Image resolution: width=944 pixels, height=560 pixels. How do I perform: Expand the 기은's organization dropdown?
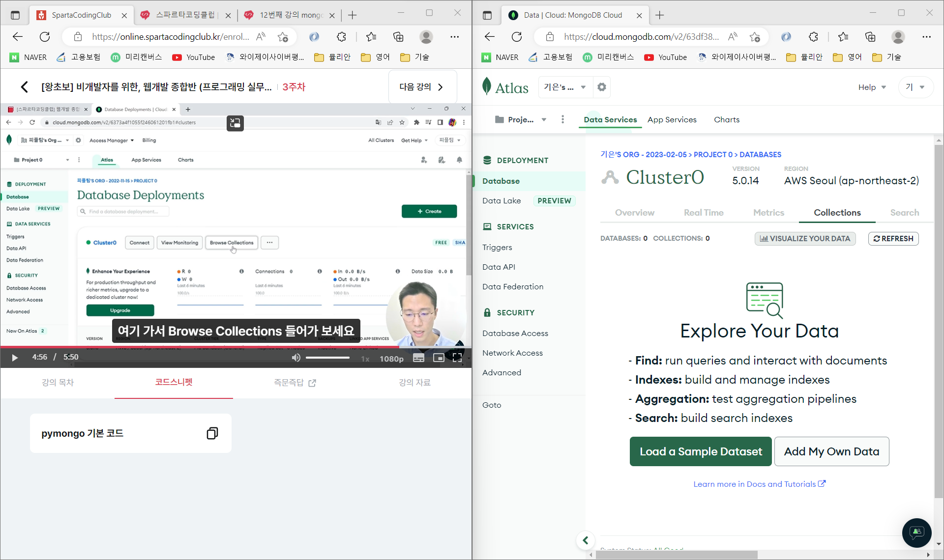(565, 87)
